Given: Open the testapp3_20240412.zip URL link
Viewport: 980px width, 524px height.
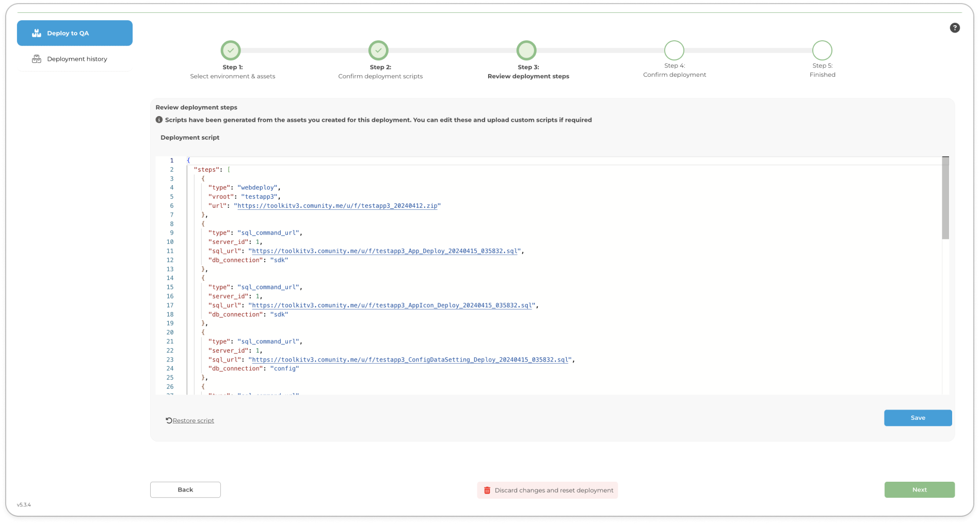Looking at the screenshot, I should 337,206.
